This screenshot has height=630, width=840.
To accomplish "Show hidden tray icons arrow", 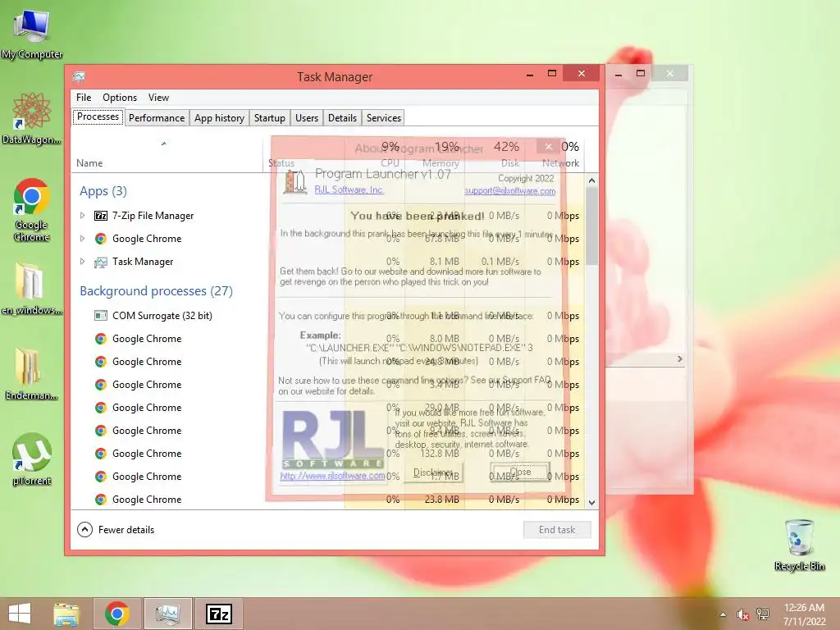I will (723, 614).
